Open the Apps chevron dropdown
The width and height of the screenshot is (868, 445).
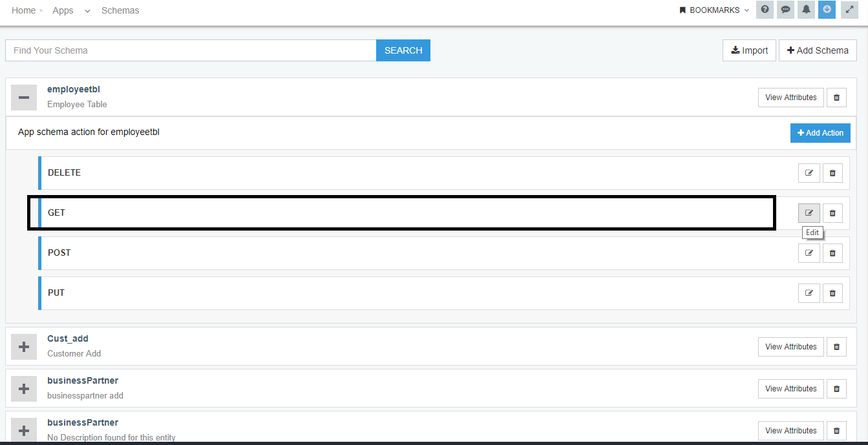click(87, 12)
